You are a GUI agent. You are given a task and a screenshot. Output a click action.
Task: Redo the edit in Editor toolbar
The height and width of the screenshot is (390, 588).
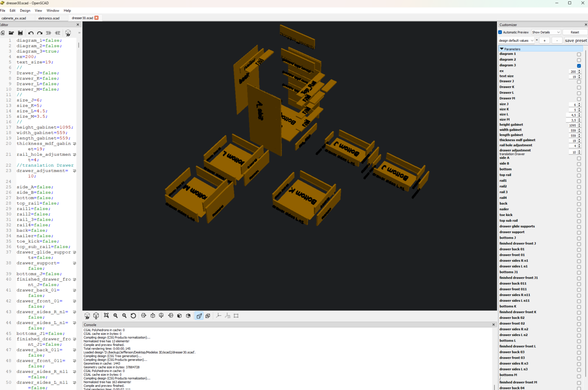[x=39, y=33]
